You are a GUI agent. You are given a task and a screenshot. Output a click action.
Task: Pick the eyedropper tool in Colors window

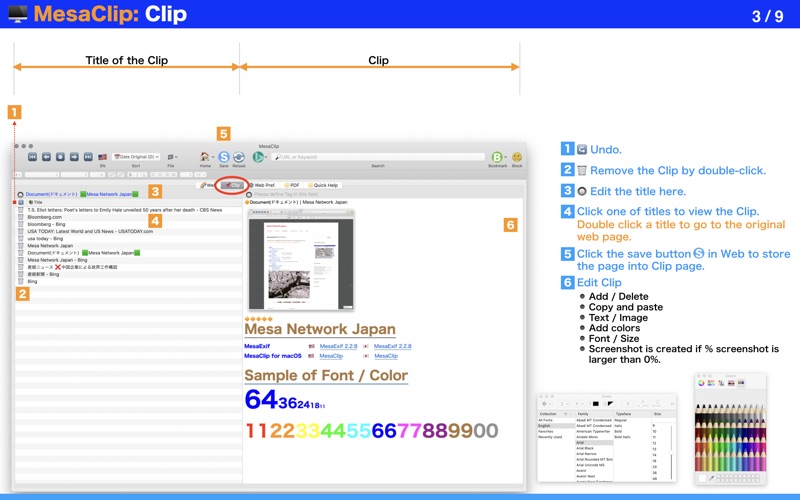pyautogui.click(x=711, y=478)
